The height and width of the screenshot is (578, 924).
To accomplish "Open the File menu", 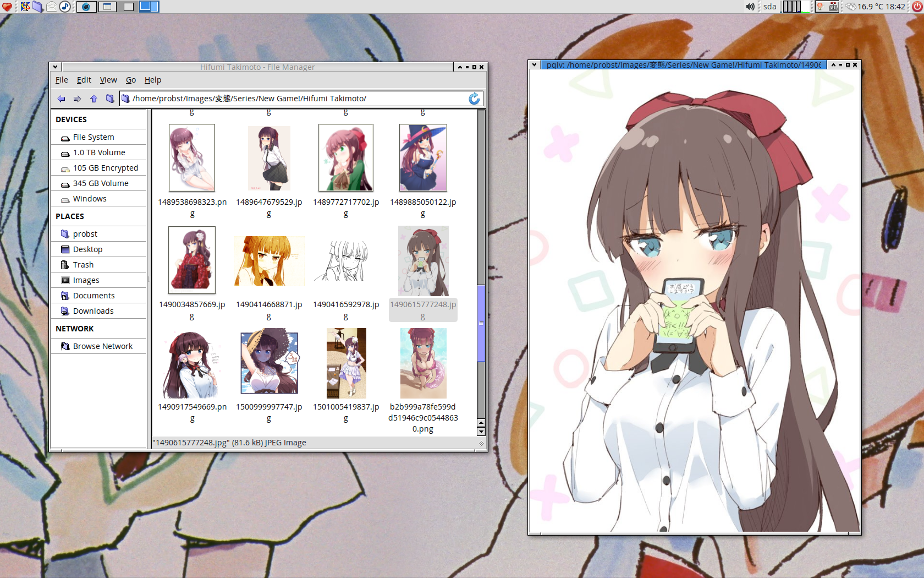I will [62, 80].
